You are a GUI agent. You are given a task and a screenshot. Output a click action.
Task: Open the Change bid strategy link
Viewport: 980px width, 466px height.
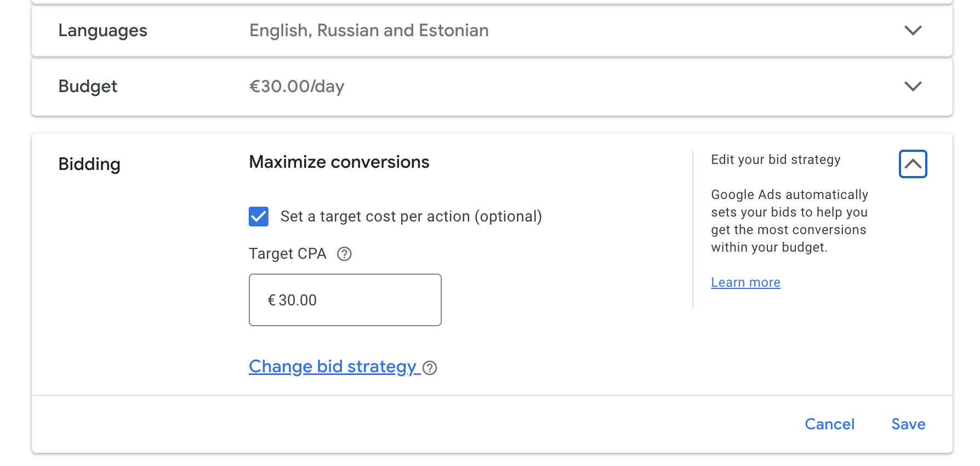pos(332,366)
